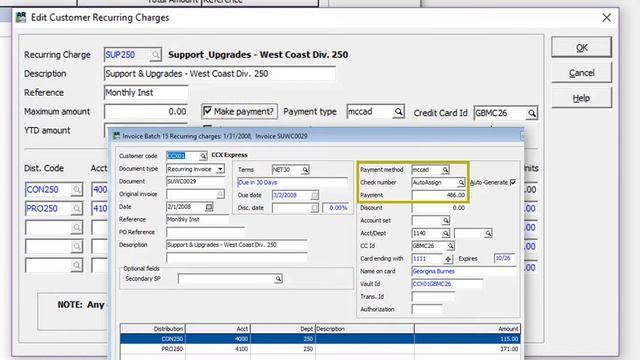This screenshot has width=640, height=360.
Task: Toggle Auto-Generate checkbox
Action: 513,182
